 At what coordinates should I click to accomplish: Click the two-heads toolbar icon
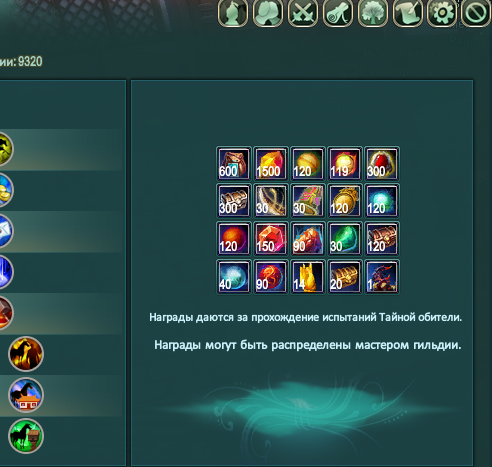point(268,13)
